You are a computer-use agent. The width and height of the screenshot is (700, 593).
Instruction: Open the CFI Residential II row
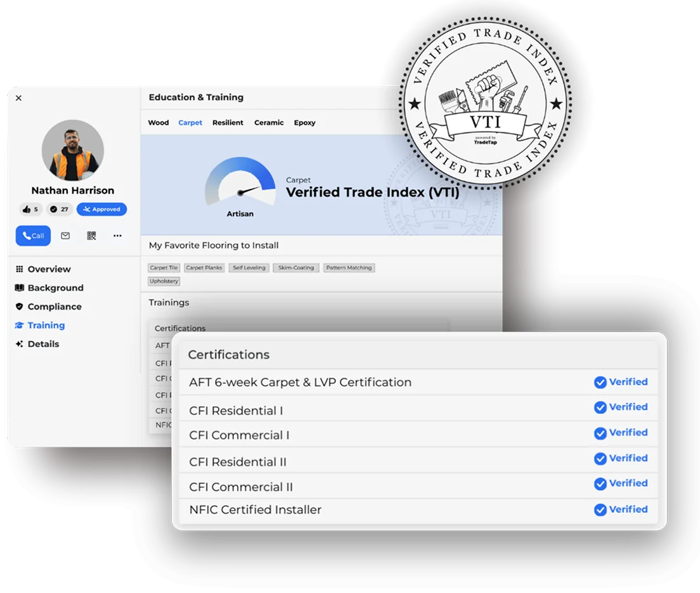click(x=418, y=460)
